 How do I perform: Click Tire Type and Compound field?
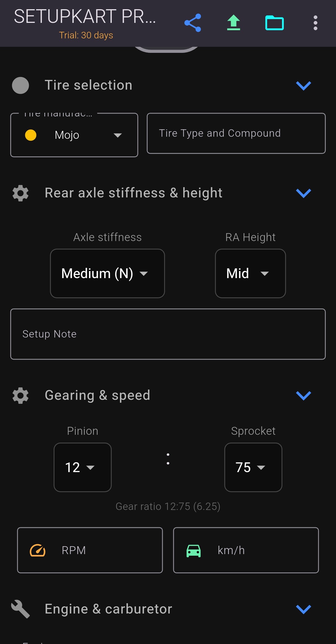pos(236,133)
